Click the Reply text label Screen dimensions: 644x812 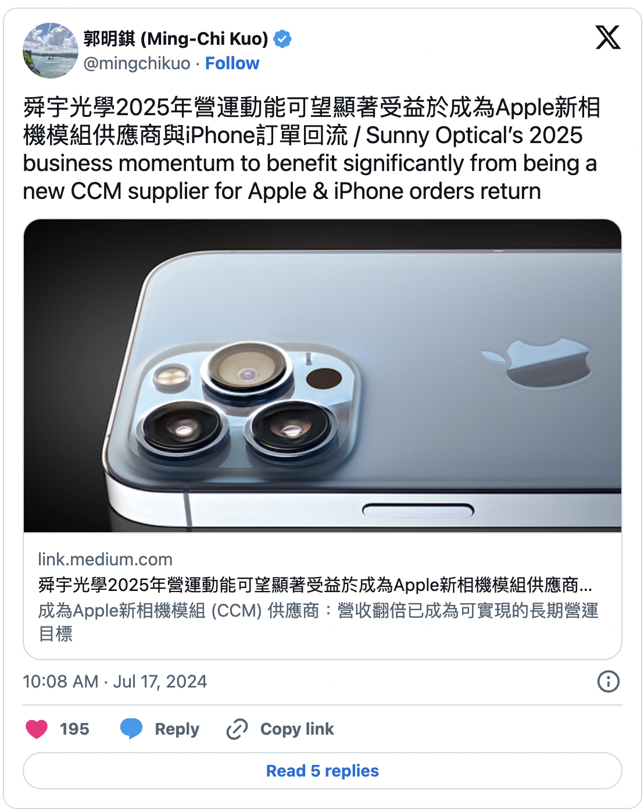[177, 729]
